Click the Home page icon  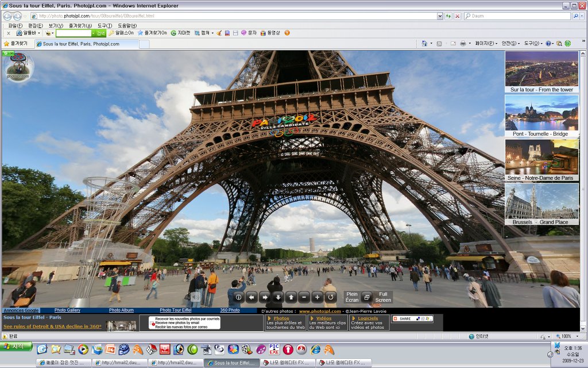point(424,44)
